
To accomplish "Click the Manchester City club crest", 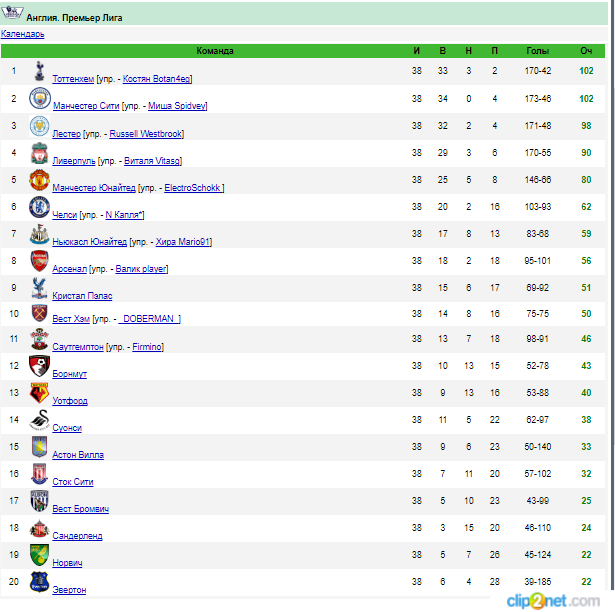I will pyautogui.click(x=40, y=98).
